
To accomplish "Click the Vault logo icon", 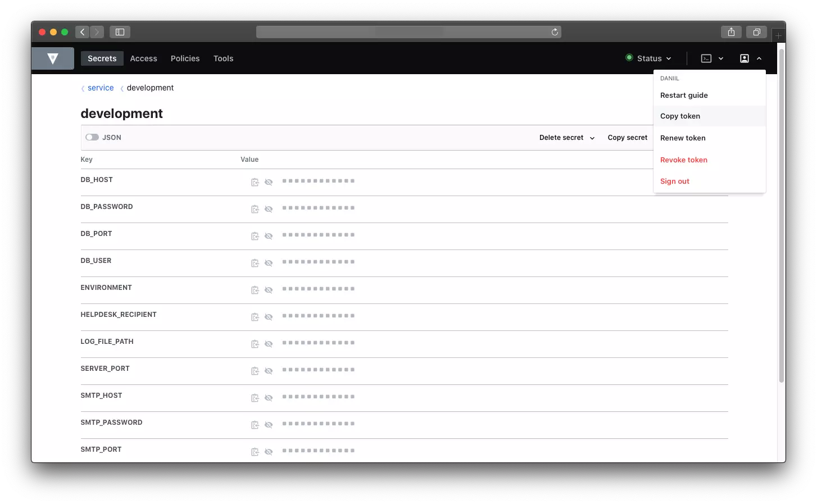I will coord(53,58).
